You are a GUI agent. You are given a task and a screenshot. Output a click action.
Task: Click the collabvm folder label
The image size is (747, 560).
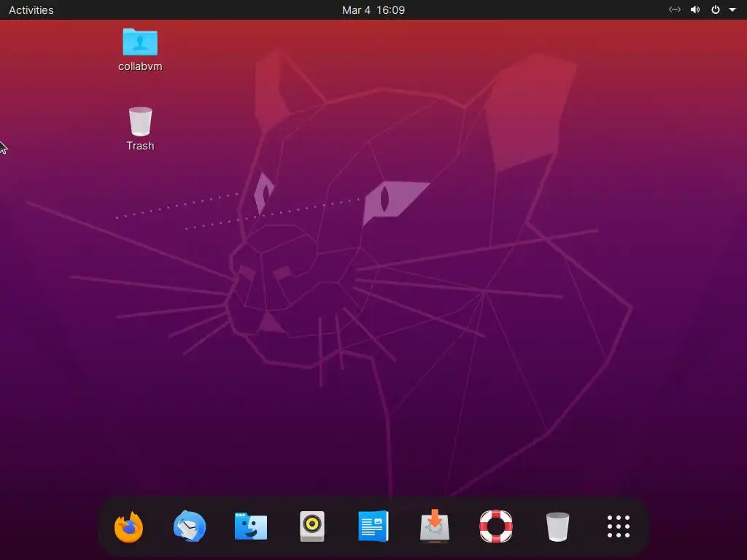point(140,66)
